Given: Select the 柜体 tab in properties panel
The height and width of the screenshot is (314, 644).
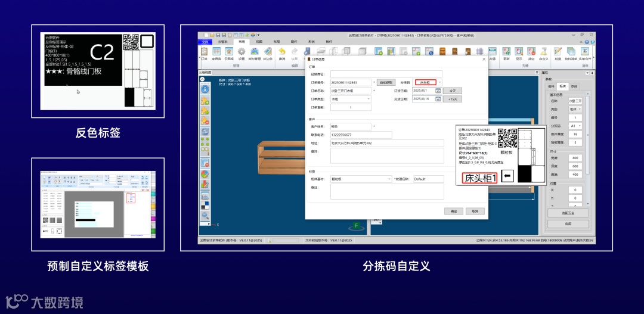Looking at the screenshot, I should coord(563,86).
